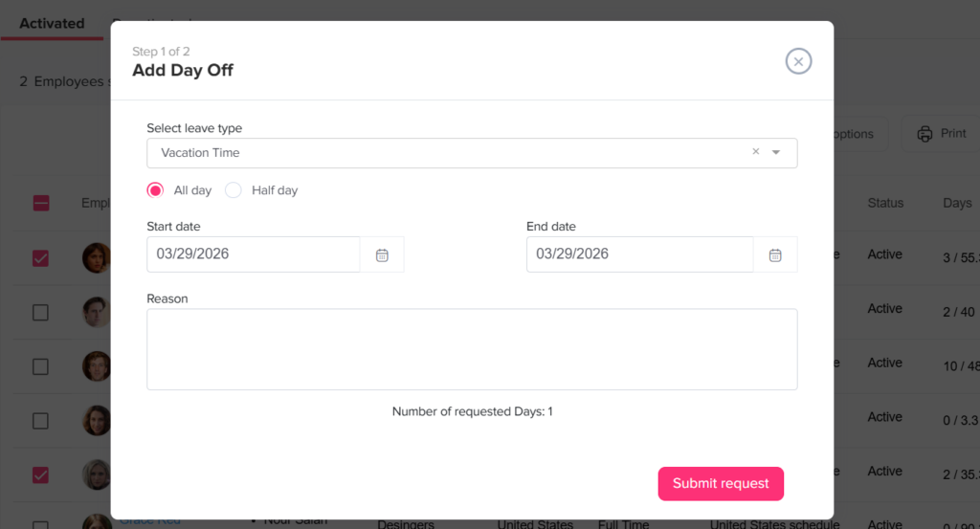Check the second employee row checkbox
This screenshot has height=529, width=980.
[x=41, y=313]
